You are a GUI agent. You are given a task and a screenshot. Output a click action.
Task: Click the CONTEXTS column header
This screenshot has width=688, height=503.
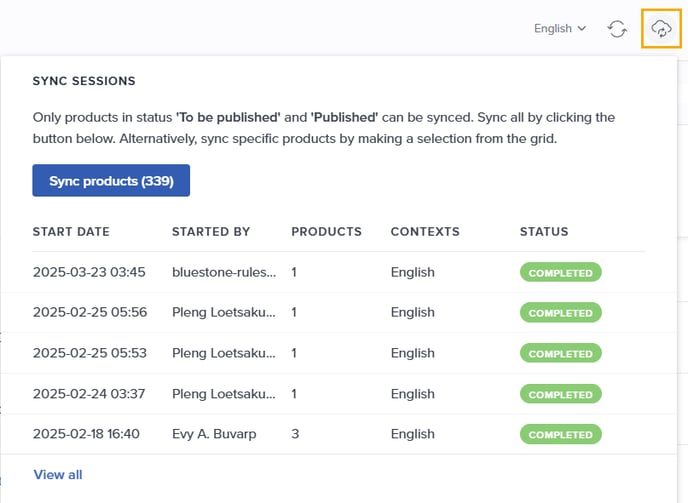[x=425, y=232]
